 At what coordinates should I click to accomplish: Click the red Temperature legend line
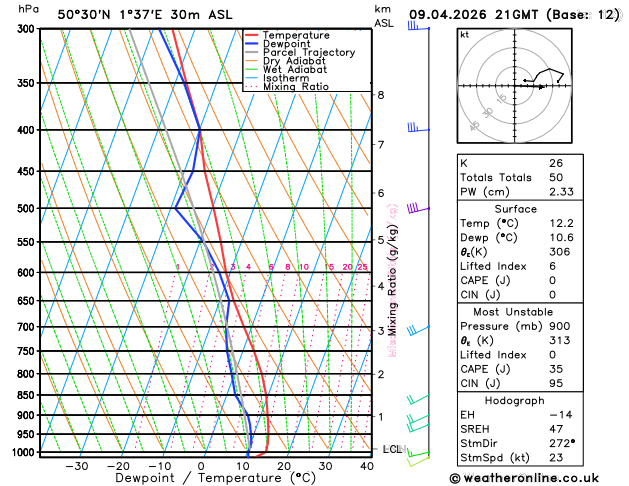252,35
